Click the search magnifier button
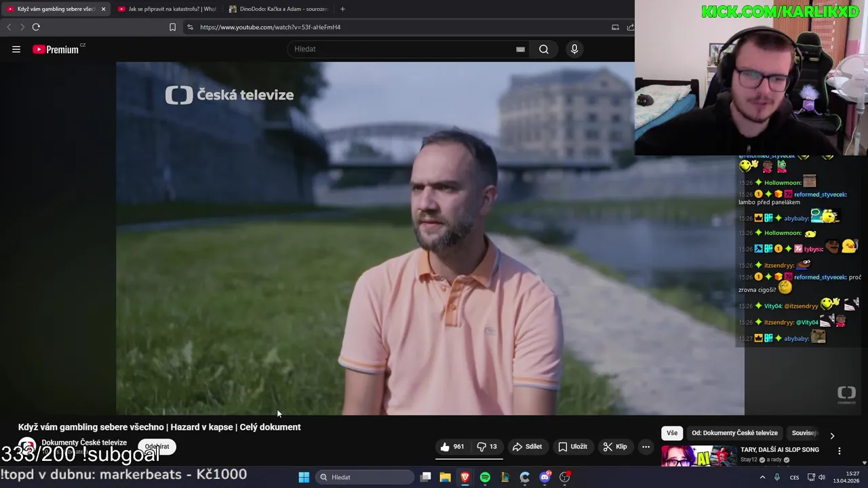 (x=544, y=49)
